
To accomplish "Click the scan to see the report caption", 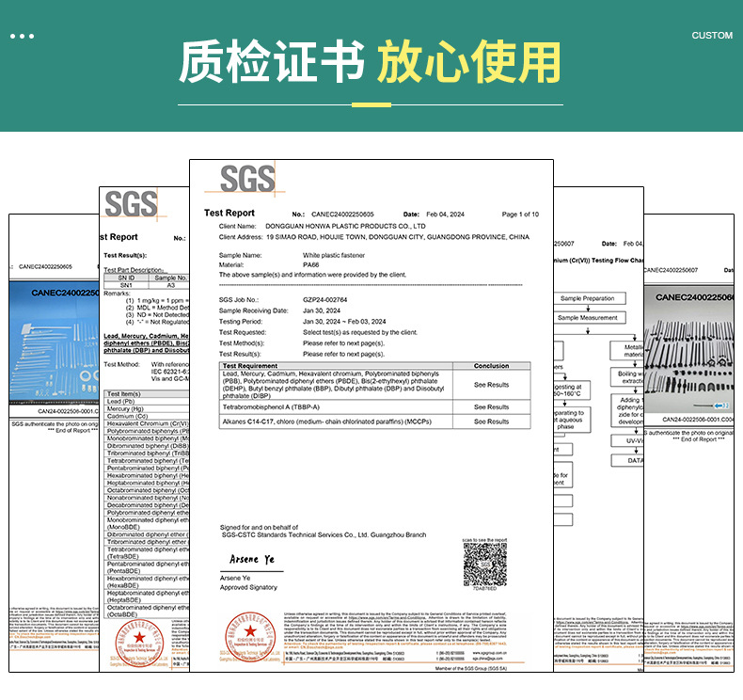I will 484,540.
